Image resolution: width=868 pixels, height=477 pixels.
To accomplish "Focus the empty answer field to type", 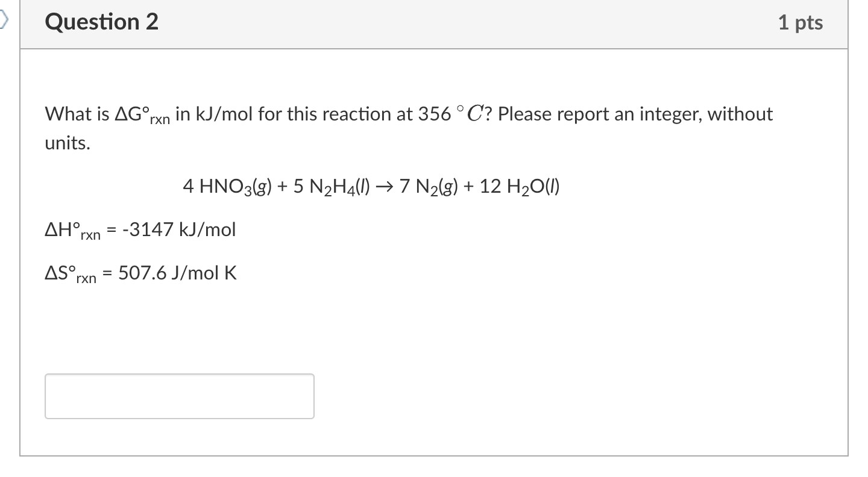I will pyautogui.click(x=179, y=396).
